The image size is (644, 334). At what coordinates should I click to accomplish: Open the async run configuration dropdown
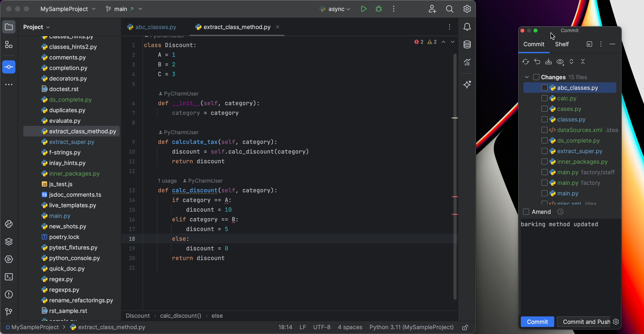coord(335,9)
